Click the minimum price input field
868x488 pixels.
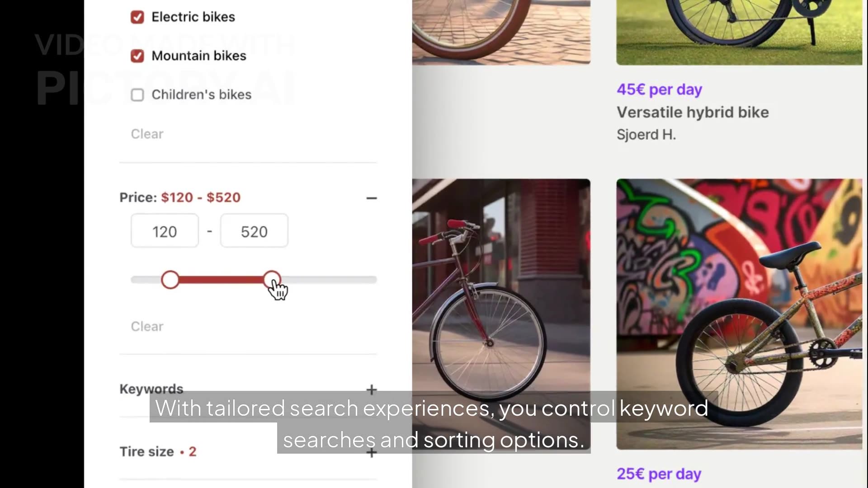coord(165,231)
